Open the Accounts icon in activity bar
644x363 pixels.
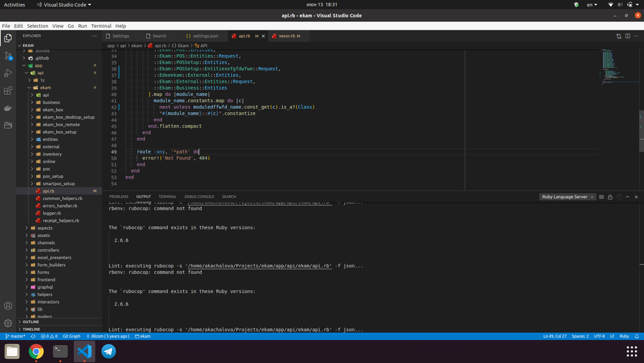pyautogui.click(x=8, y=306)
